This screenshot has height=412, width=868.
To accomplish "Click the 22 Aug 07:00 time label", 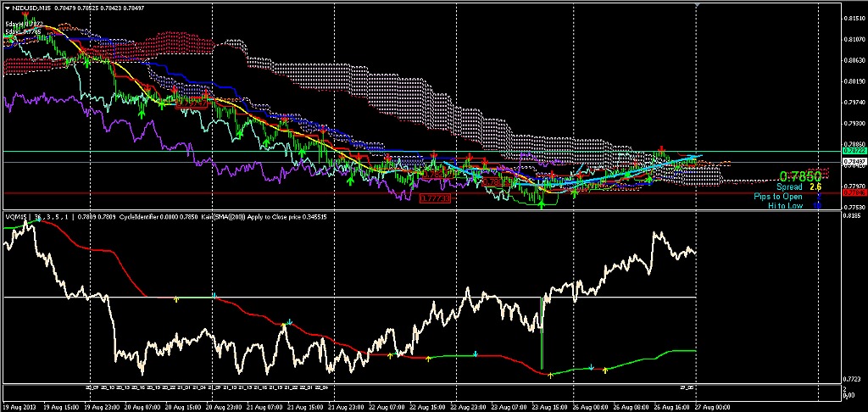I will 387,406.
